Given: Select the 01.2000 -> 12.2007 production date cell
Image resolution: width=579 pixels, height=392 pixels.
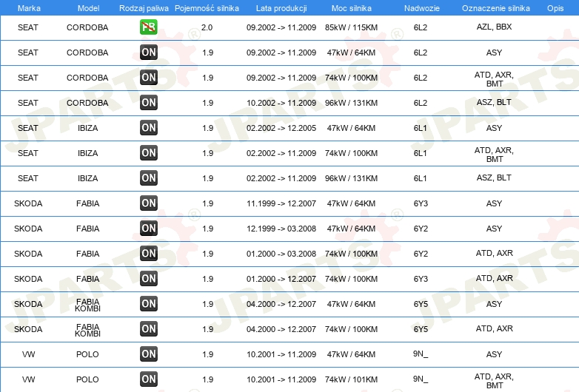Looking at the screenshot, I should pos(281,279).
